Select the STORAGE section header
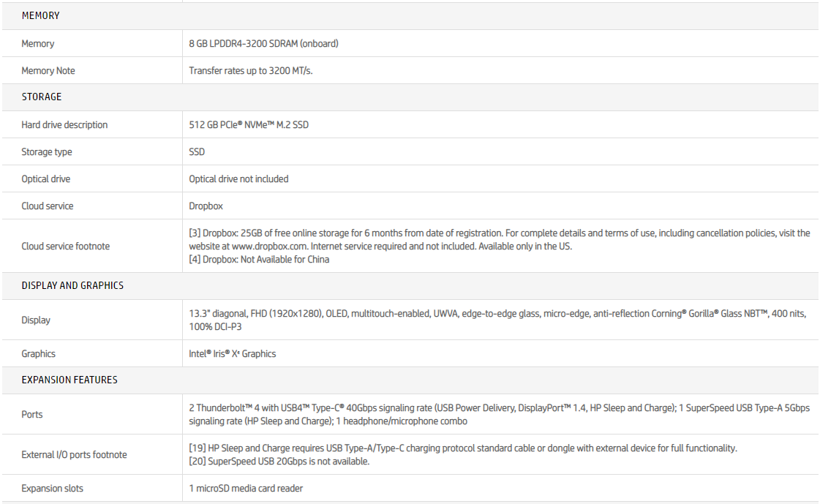Screen dimensions: 820x504 (x=42, y=97)
